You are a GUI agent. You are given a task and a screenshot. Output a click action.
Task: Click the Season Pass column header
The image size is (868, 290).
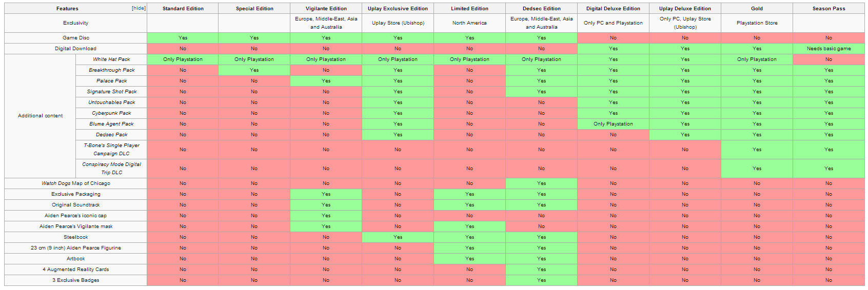(828, 9)
